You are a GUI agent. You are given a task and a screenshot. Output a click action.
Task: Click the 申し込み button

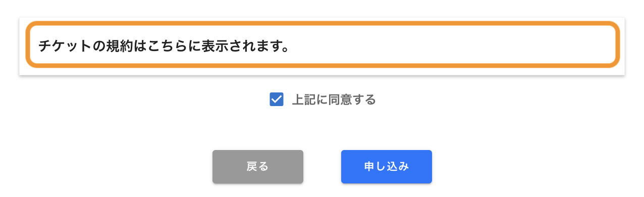[386, 167]
